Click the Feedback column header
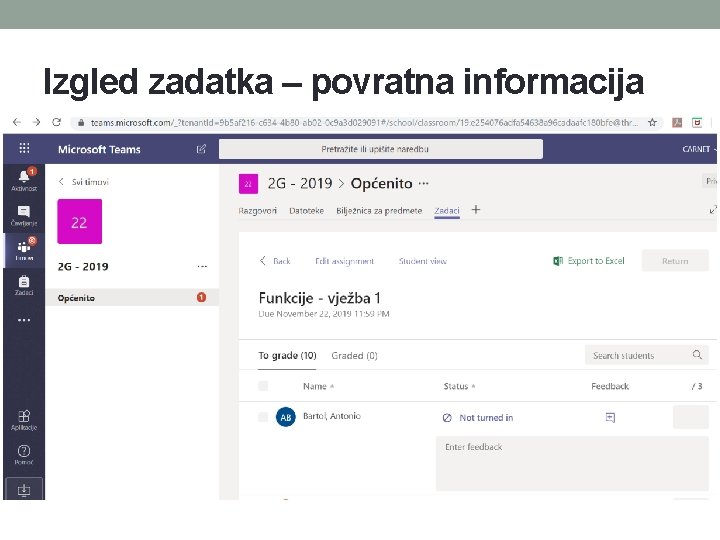 [610, 386]
